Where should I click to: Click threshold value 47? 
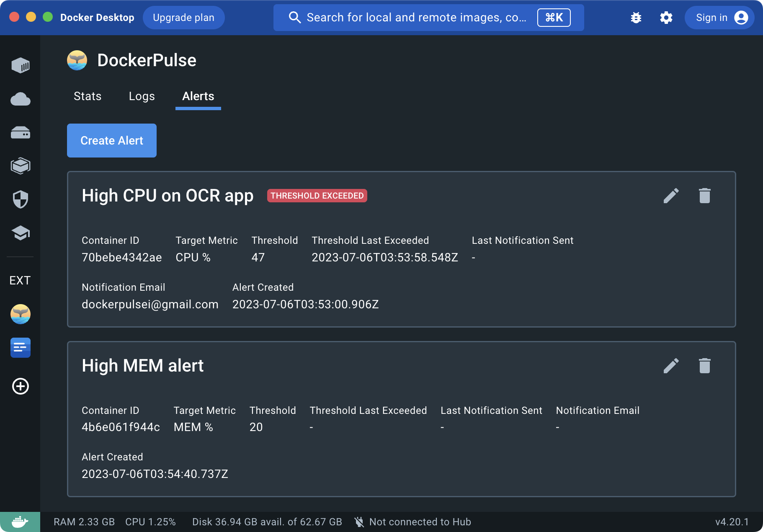258,257
